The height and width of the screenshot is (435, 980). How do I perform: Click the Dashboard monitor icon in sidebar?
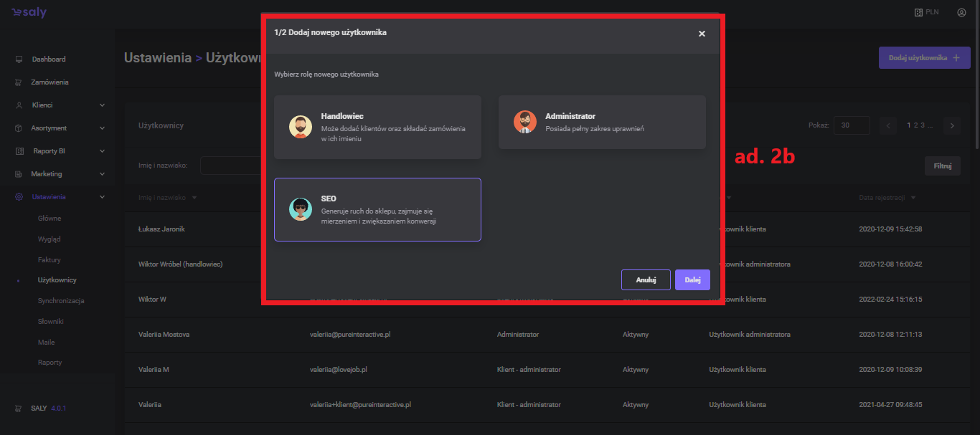pyautogui.click(x=19, y=59)
